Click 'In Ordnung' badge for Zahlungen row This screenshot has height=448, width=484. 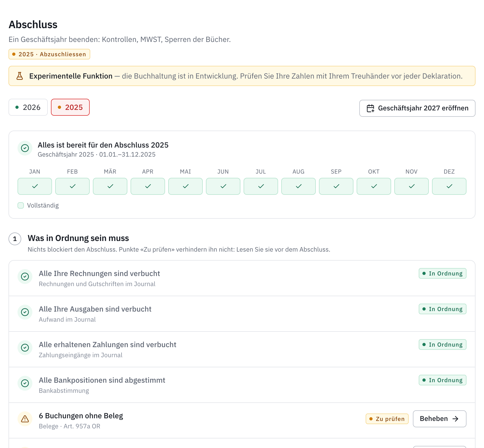click(443, 344)
